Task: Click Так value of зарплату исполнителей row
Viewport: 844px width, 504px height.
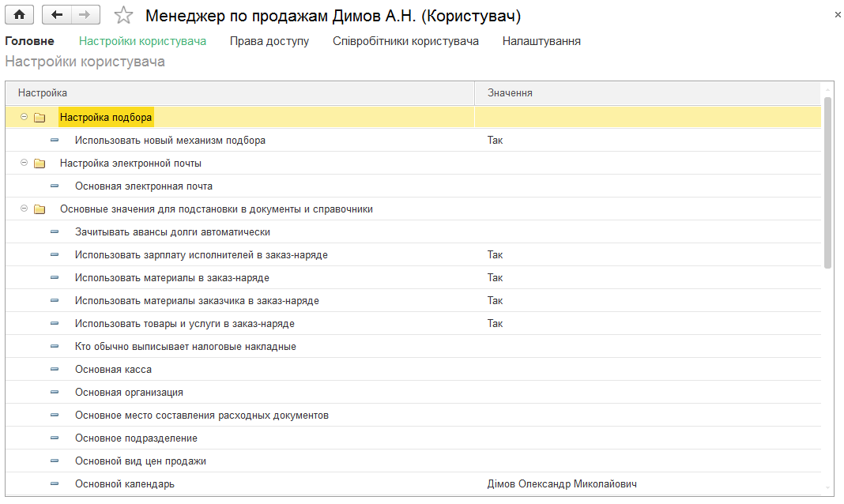Action: click(x=495, y=255)
